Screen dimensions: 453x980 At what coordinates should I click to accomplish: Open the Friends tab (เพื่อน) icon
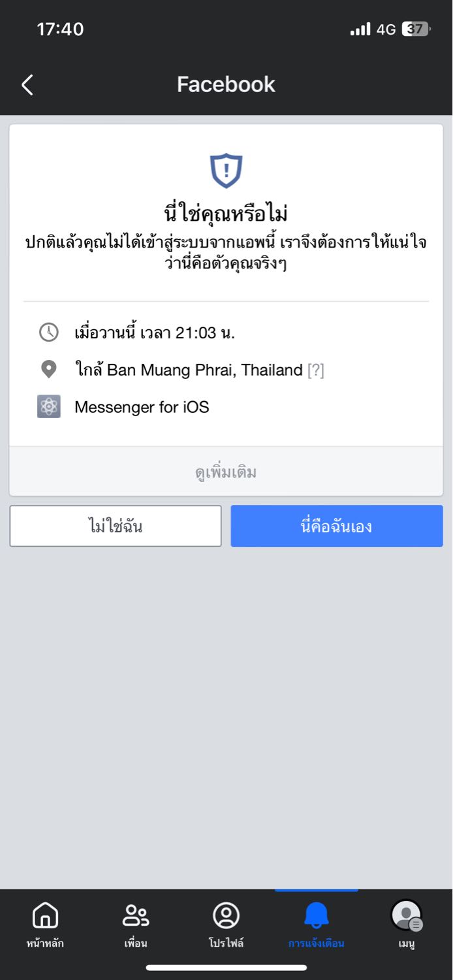[136, 915]
